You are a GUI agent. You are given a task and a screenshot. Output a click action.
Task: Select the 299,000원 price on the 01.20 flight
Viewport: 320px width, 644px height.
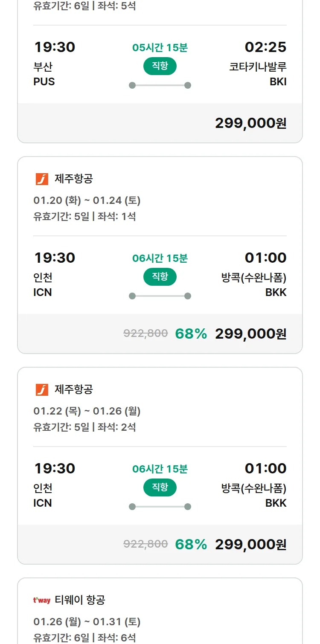pyautogui.click(x=250, y=334)
